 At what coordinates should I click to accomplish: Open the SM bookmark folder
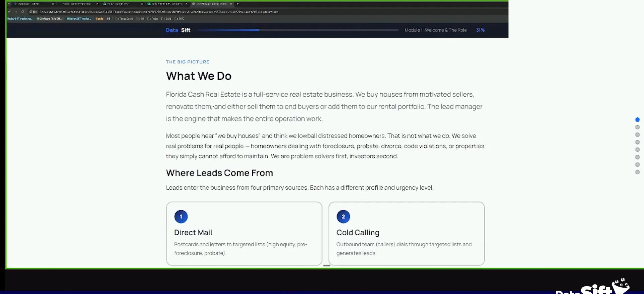[x=140, y=19]
